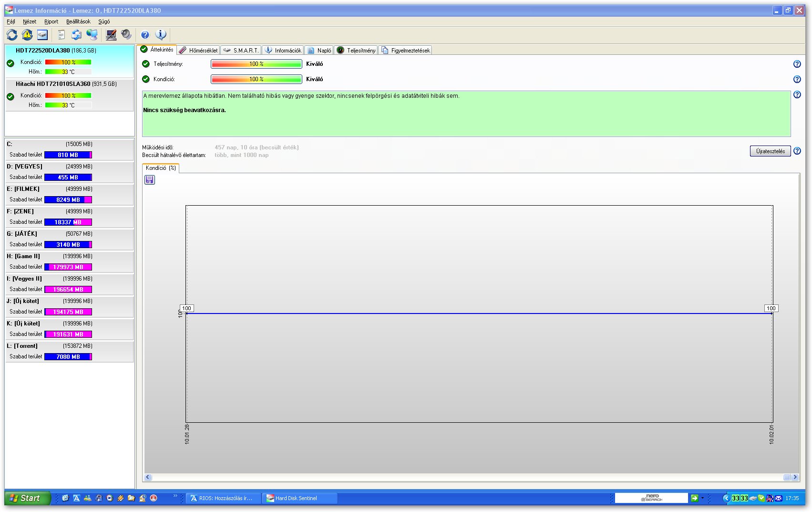Viewport: 812px width, 512px height.
Task: Click help icon beside Teljesítmény row
Action: coord(797,64)
